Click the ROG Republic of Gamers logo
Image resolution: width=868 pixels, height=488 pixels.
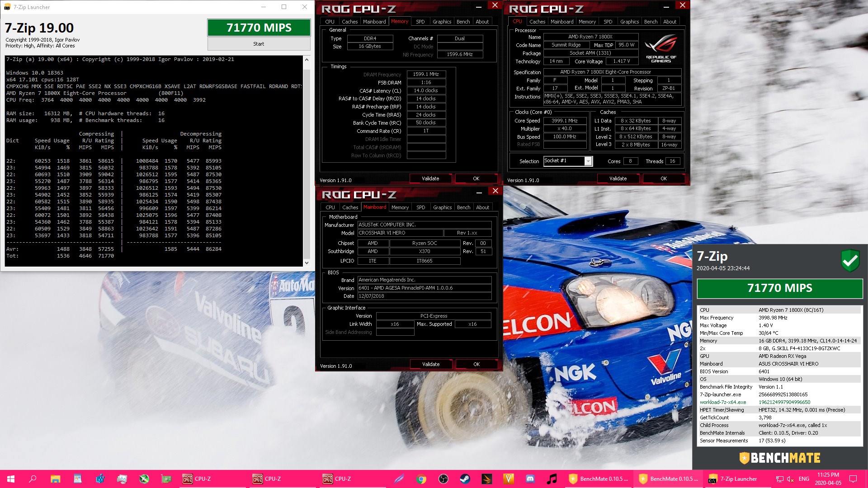click(x=661, y=49)
